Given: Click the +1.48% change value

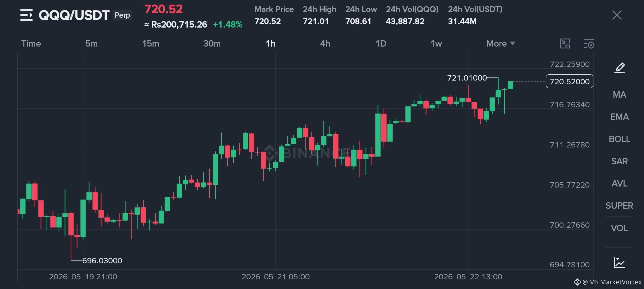Looking at the screenshot, I should (228, 24).
